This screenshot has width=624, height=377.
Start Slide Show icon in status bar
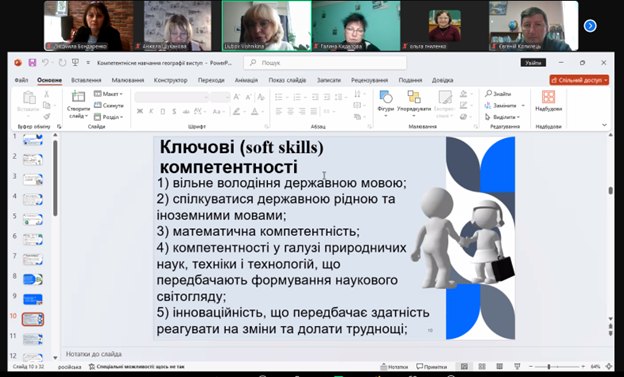pyautogui.click(x=517, y=366)
